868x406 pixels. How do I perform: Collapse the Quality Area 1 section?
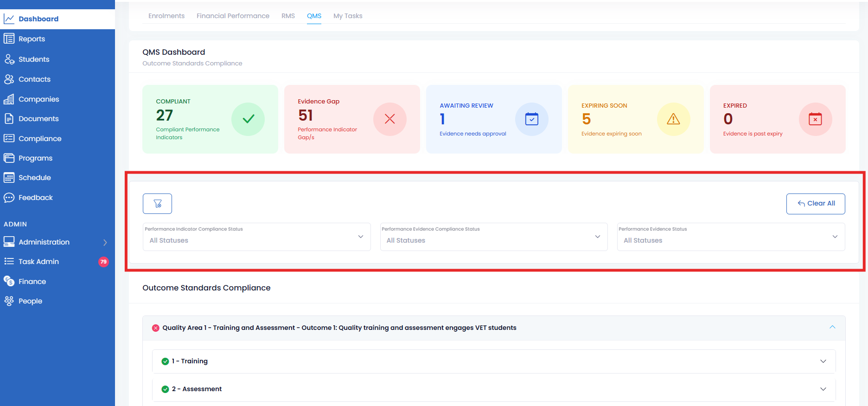coord(832,328)
